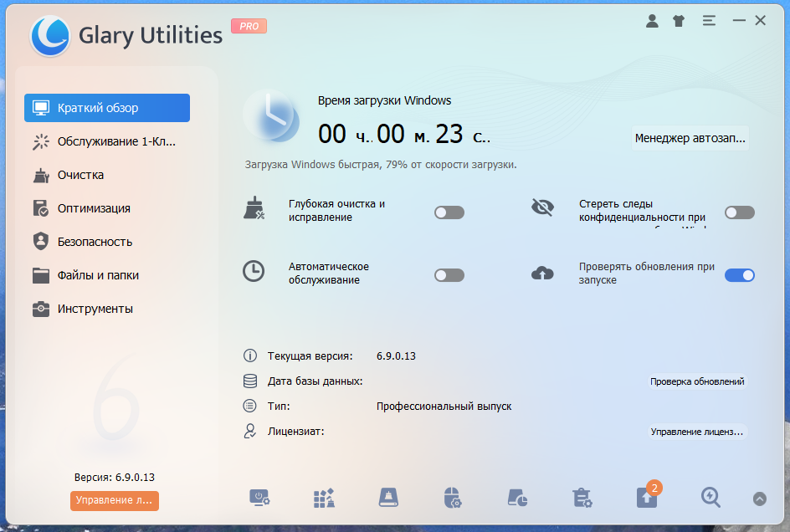This screenshot has height=532, width=790.
Task: Click the crossed-eye privacy icon
Action: pyautogui.click(x=542, y=207)
